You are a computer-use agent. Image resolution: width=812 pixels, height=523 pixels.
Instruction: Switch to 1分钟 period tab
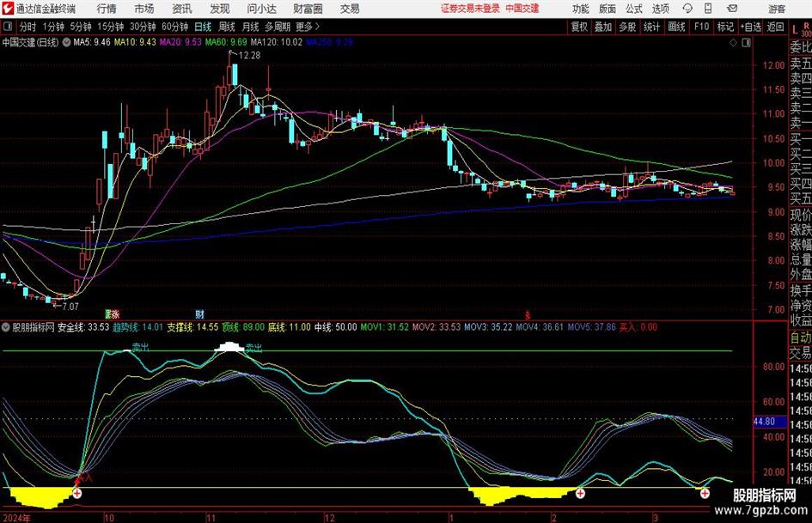(53, 27)
